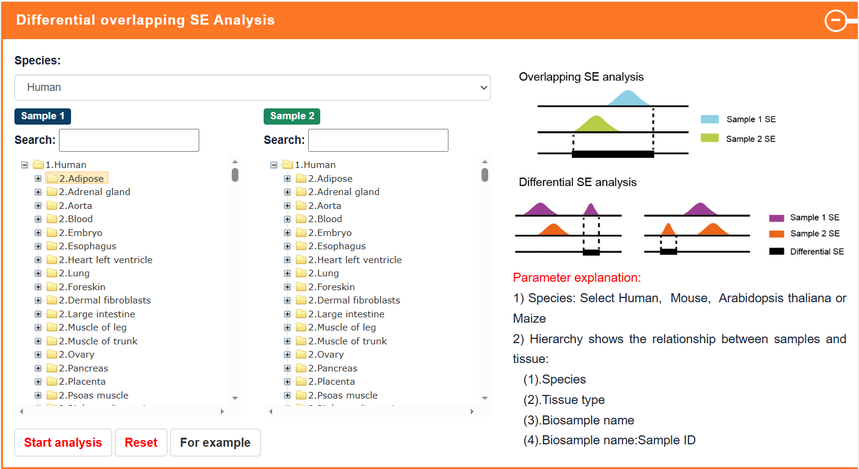
Task: Select 2.Large intestine in Sample 2 tree
Action: 347,314
